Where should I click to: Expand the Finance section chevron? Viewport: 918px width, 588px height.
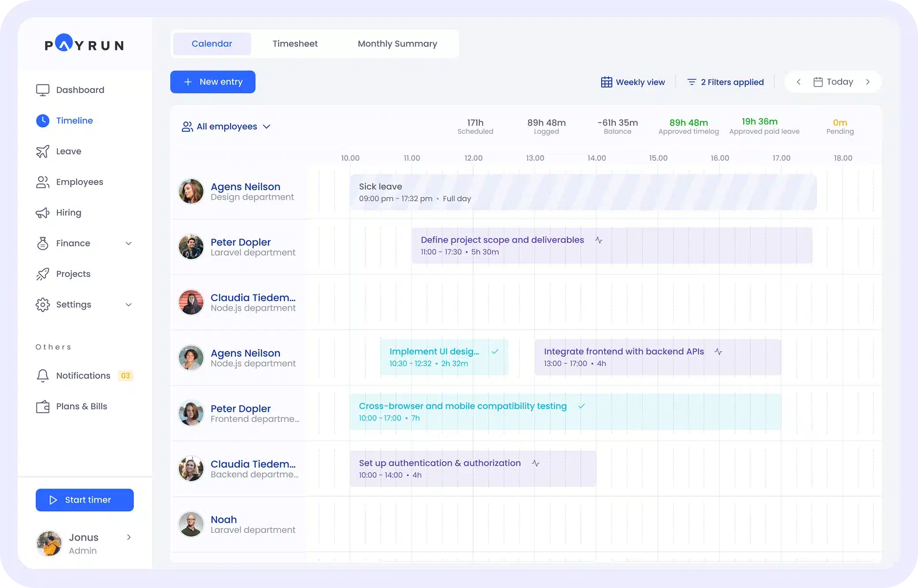pyautogui.click(x=128, y=243)
